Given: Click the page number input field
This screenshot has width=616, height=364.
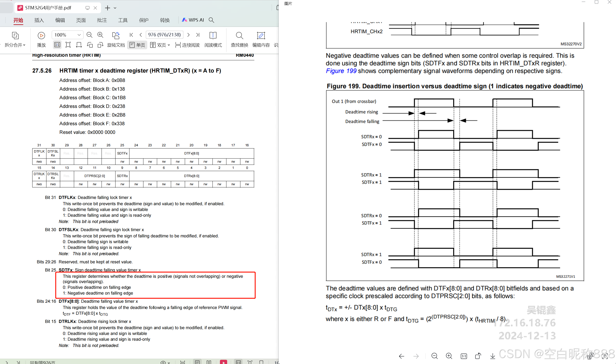Looking at the screenshot, I should (x=164, y=35).
